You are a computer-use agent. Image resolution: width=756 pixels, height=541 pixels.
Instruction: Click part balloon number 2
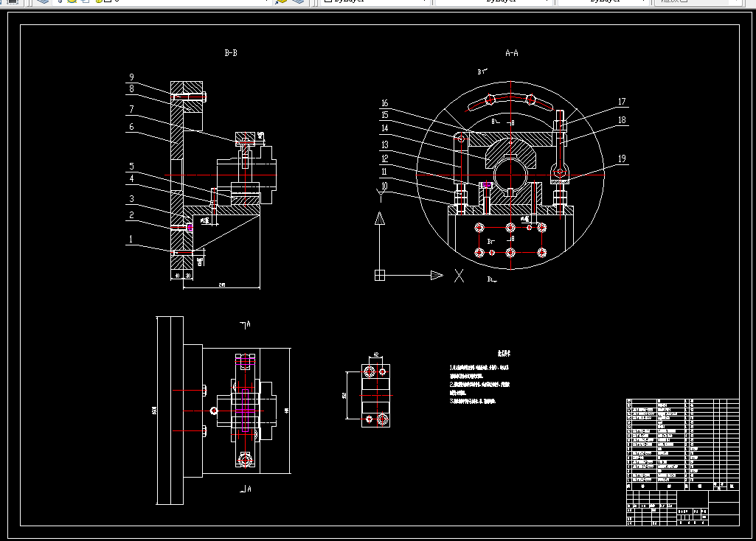point(131,215)
